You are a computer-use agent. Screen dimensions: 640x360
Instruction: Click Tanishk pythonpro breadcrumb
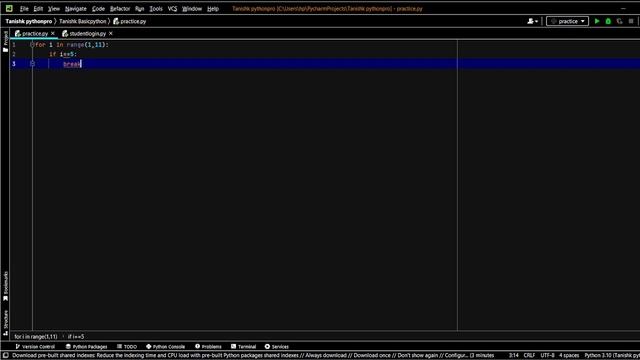click(29, 21)
